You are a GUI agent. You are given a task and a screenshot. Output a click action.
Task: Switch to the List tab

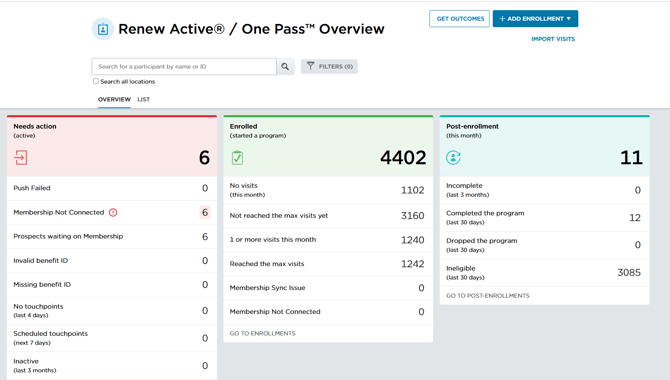point(144,99)
